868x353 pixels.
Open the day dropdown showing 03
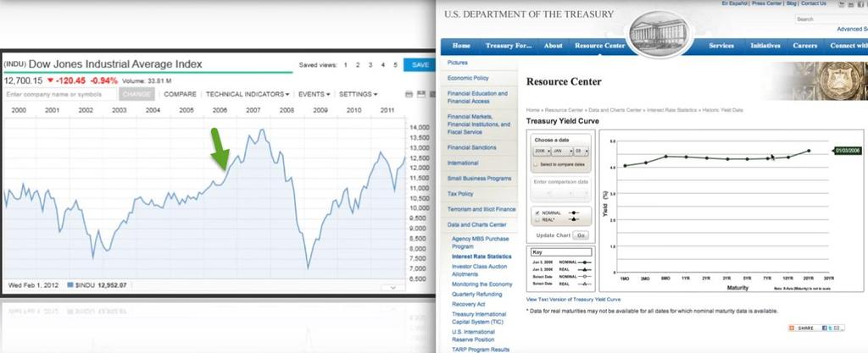(581, 152)
